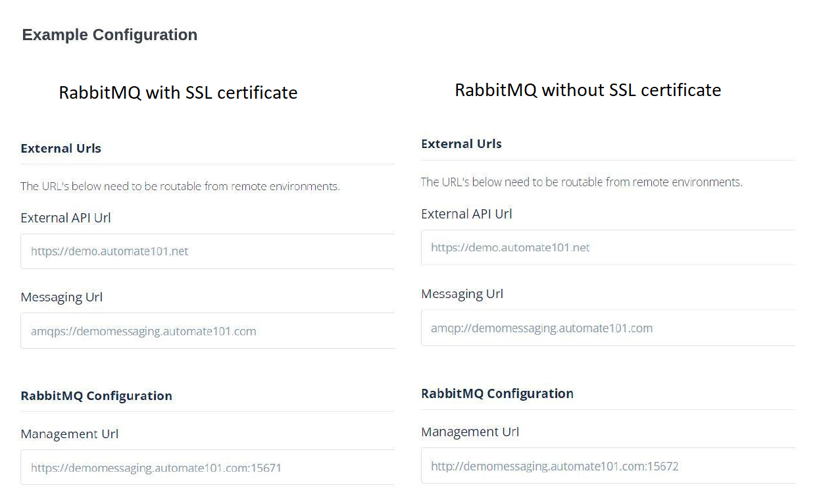Click "Messaging Url" label above amqp:// field
821x504 pixels.
coord(462,294)
